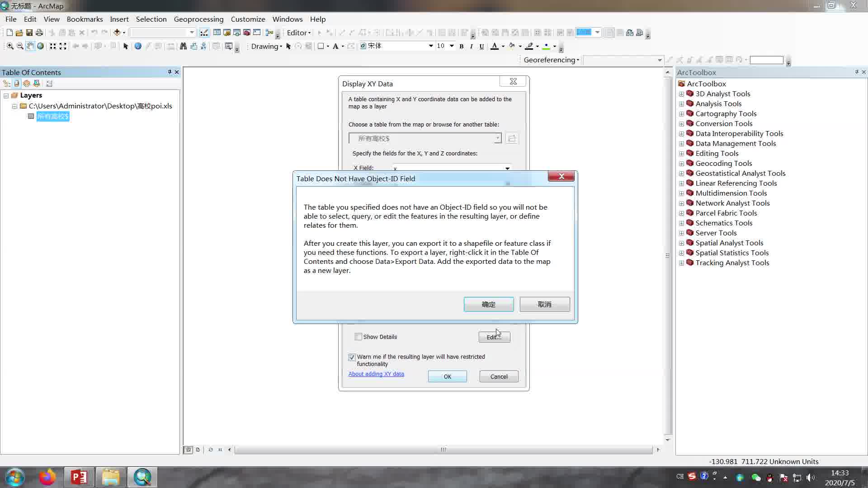Open PowerPoint from the taskbar
Image resolution: width=868 pixels, height=488 pixels.
(79, 477)
